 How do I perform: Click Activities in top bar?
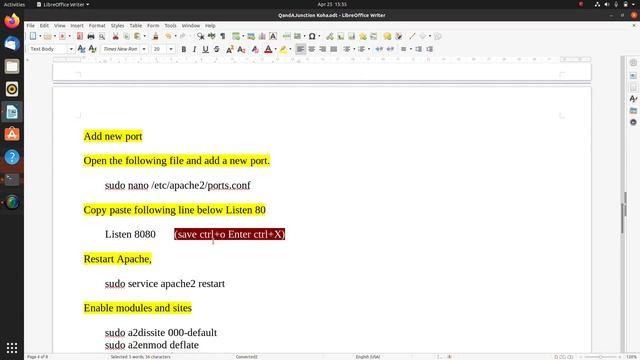14,4
